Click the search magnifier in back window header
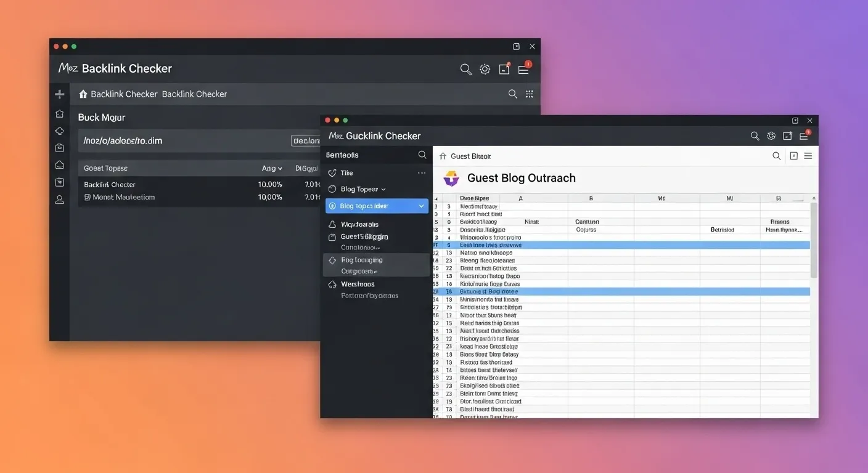This screenshot has width=868, height=473. click(466, 69)
